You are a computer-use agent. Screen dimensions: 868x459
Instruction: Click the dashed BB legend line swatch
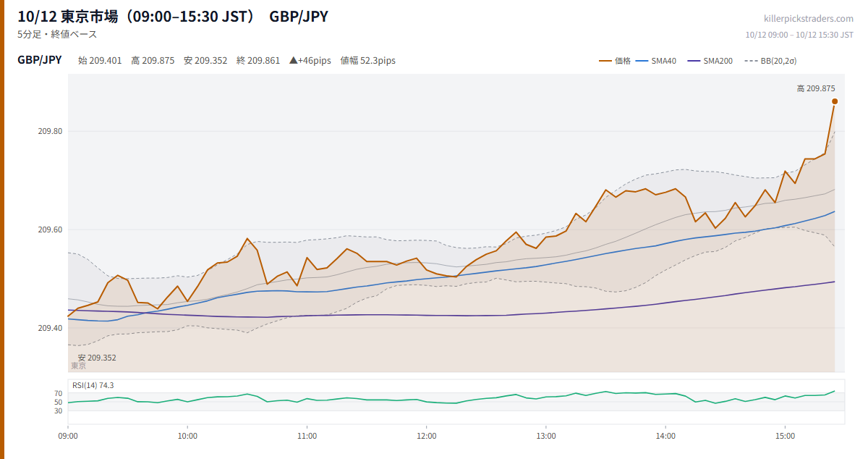point(750,61)
